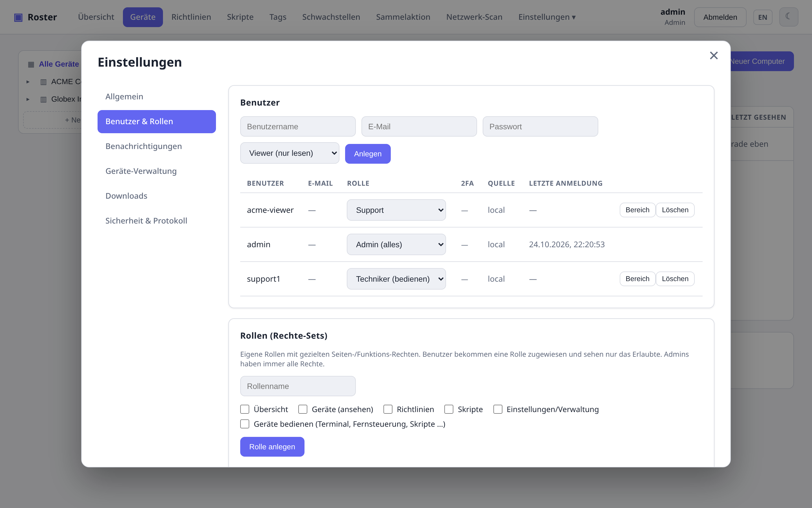The image size is (812, 508).
Task: Open the Übersicht page in the top navigation
Action: pos(96,17)
